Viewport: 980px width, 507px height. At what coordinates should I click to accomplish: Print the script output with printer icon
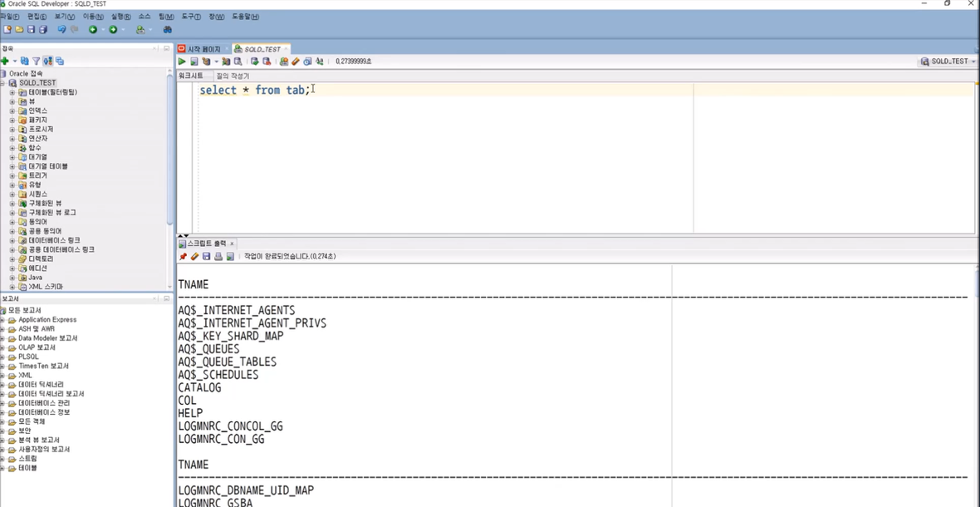218,256
